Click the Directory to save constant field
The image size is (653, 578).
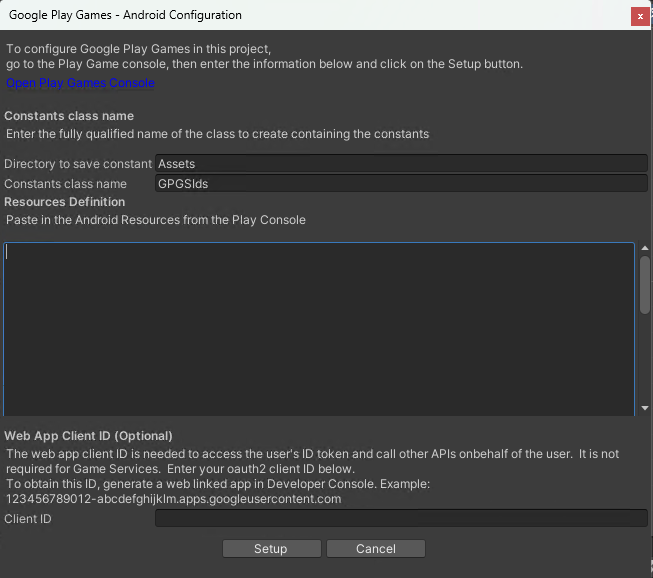(x=401, y=164)
